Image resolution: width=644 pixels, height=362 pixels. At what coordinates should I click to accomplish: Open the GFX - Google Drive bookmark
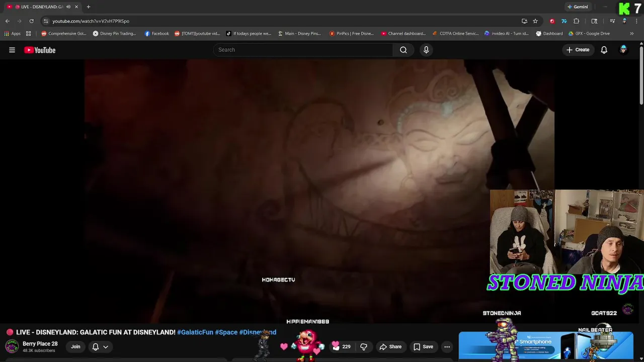click(x=589, y=34)
